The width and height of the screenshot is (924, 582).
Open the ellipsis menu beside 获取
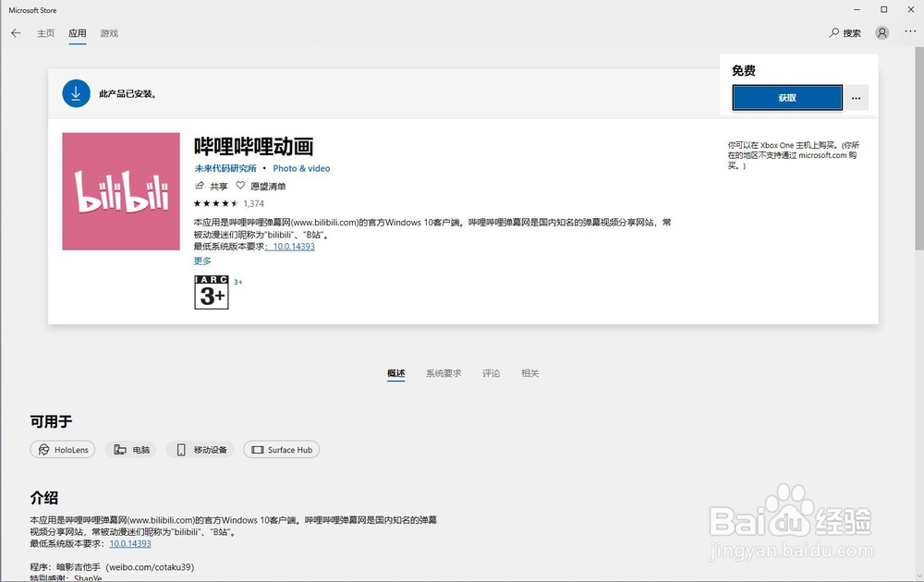pyautogui.click(x=857, y=98)
